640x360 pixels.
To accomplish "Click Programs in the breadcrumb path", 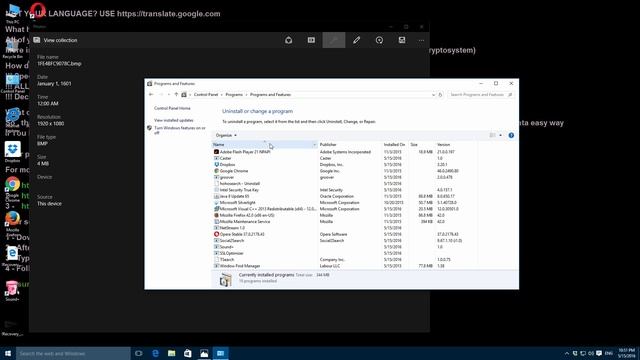I will click(x=234, y=94).
